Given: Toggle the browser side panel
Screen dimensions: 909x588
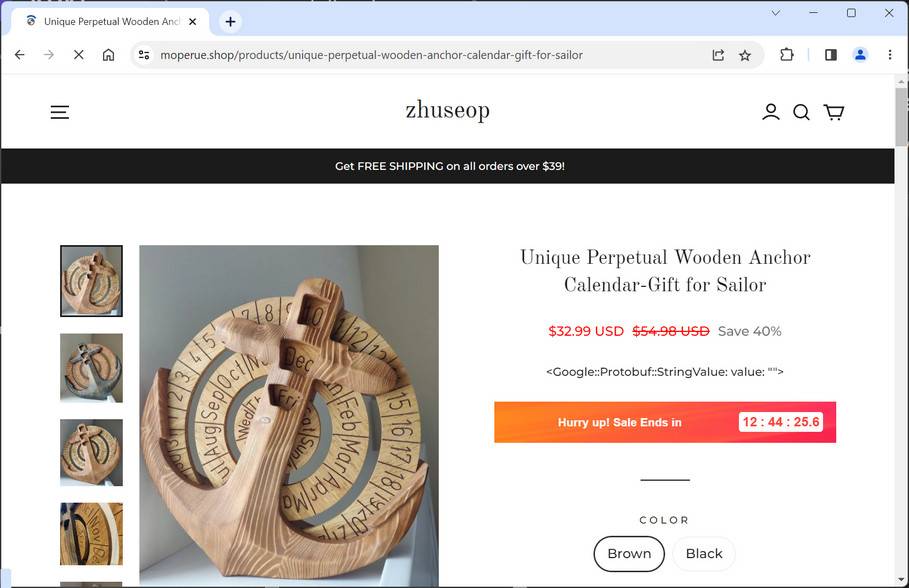Looking at the screenshot, I should (x=830, y=55).
